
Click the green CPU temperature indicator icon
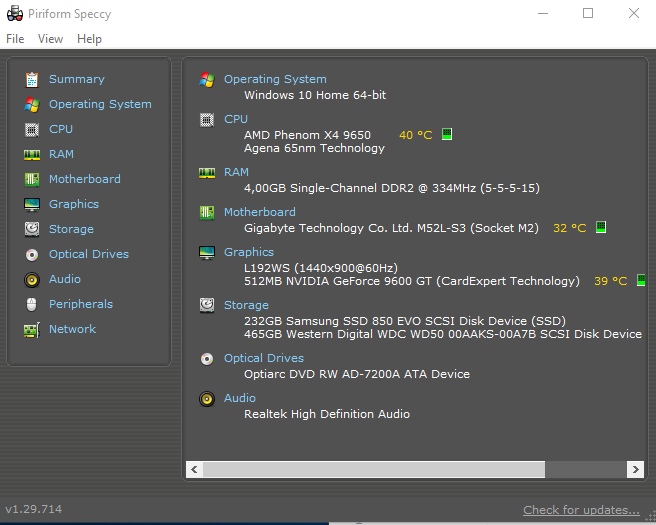pyautogui.click(x=447, y=134)
